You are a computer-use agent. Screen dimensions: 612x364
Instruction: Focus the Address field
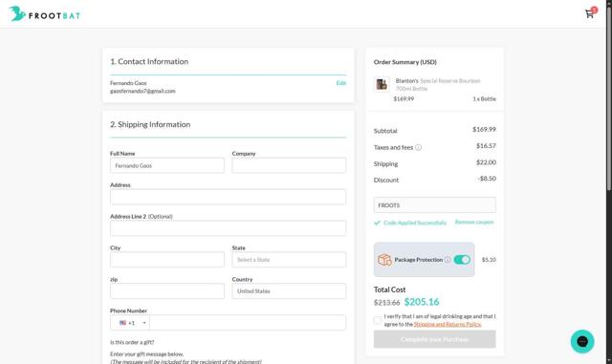228,197
